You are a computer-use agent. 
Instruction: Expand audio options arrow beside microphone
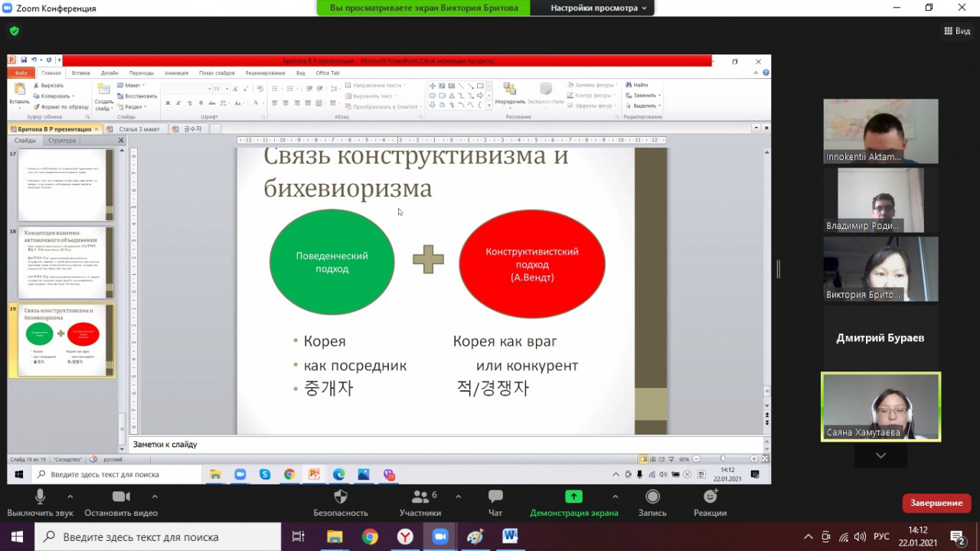(x=70, y=496)
